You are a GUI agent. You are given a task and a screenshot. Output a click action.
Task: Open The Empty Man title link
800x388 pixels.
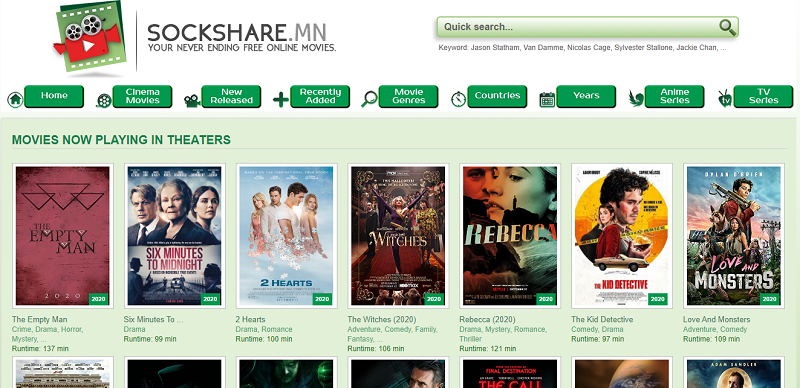[x=39, y=320]
